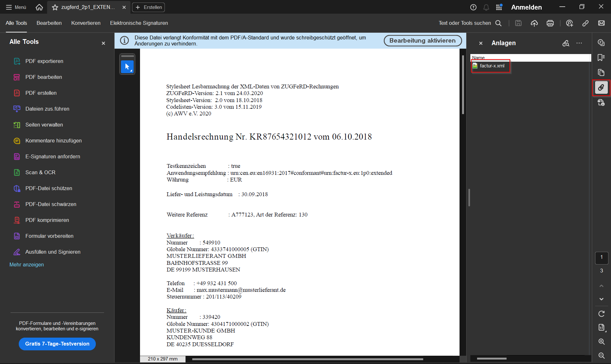611x364 pixels.
Task: Open the page thumbnails panel icon
Action: [x=601, y=72]
